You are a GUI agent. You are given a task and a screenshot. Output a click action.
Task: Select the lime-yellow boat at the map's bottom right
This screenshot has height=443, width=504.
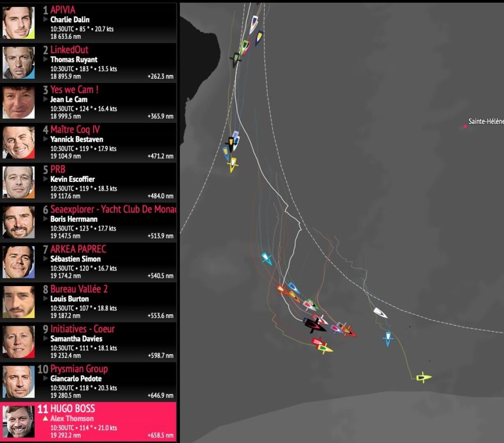click(424, 377)
